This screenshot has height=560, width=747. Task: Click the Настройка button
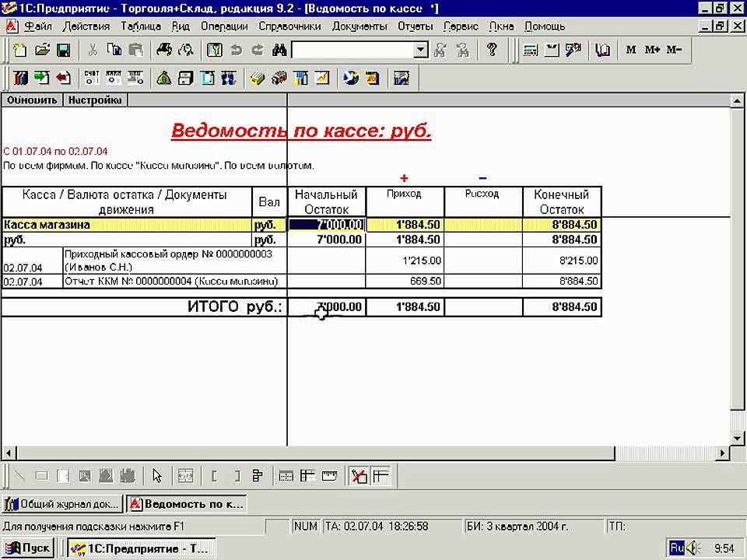95,100
